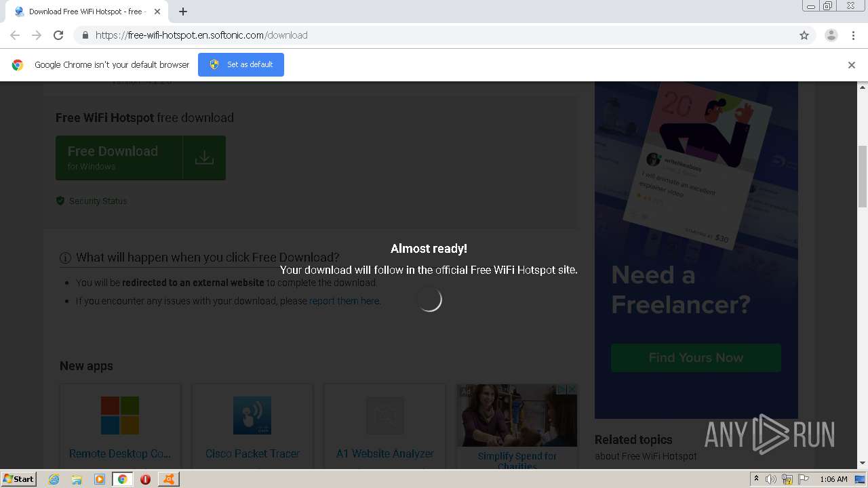Click the scrollbar down arrow
The height and width of the screenshot is (488, 868).
tap(863, 463)
